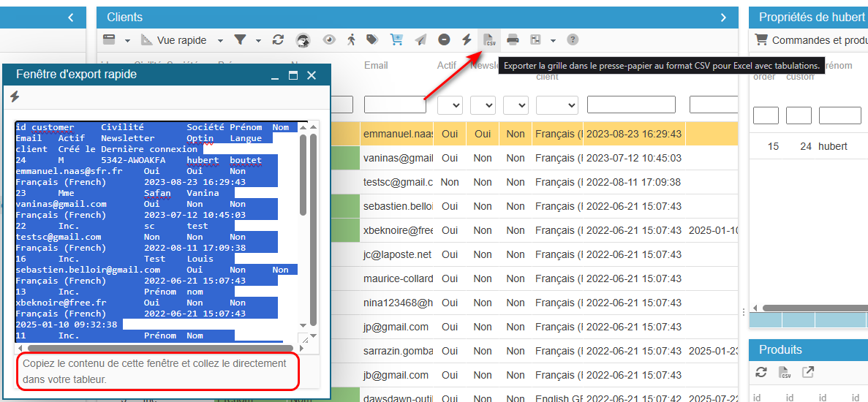Click the minus circle icon in toolbar
Viewport: 868px width, 402px height.
coord(444,40)
